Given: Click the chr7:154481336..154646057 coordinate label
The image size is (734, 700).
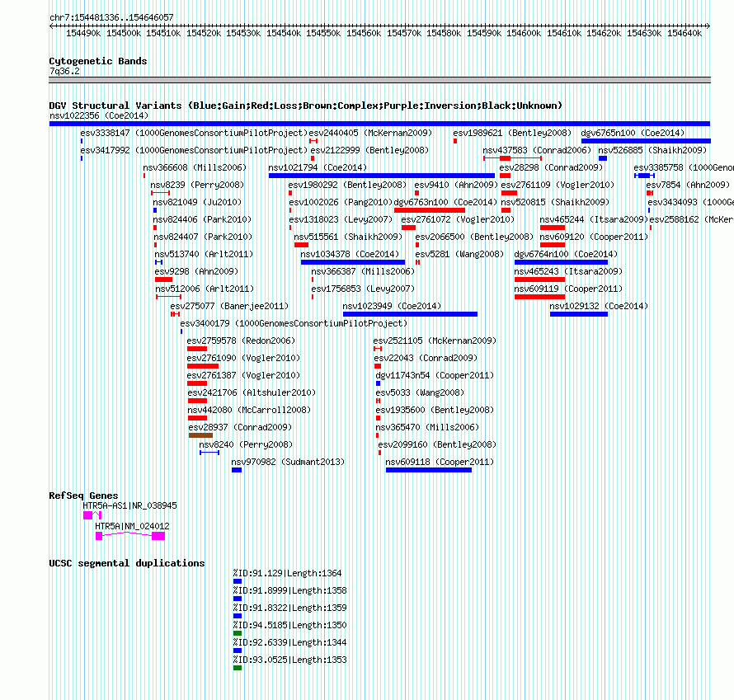Looking at the screenshot, I should [x=111, y=18].
